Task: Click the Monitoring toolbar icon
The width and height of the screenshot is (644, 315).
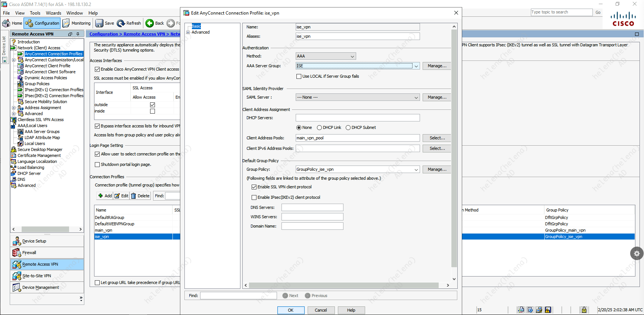Action: coord(66,23)
